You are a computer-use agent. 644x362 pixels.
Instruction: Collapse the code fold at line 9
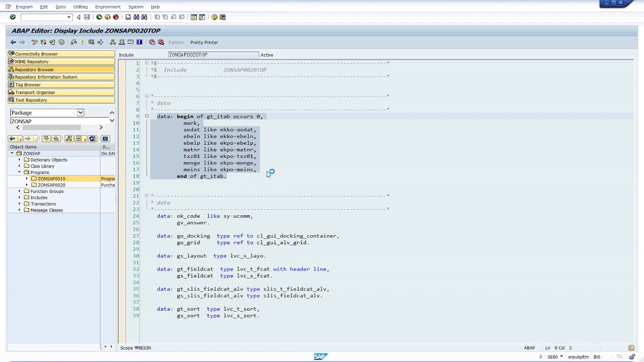(x=146, y=116)
